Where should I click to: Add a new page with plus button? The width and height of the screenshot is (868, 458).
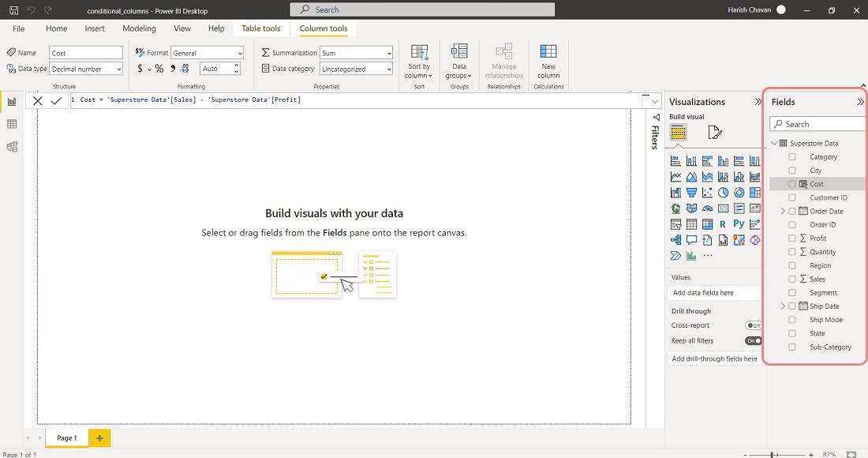(x=99, y=437)
